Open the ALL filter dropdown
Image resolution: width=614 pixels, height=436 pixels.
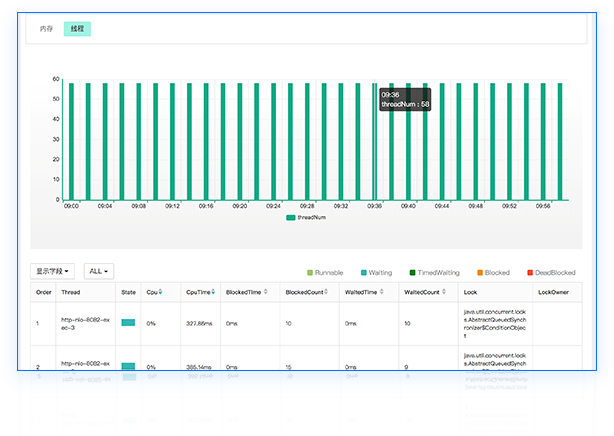pos(99,271)
